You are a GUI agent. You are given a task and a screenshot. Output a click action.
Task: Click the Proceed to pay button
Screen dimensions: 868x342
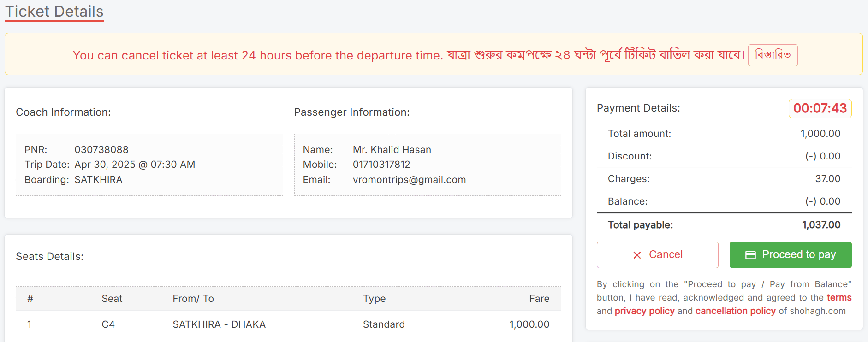(x=791, y=255)
